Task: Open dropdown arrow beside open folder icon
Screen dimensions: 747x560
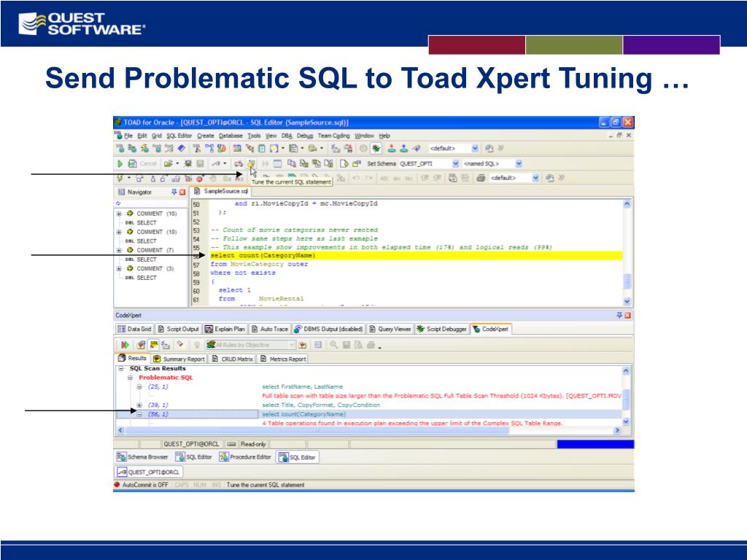Action: [177, 164]
